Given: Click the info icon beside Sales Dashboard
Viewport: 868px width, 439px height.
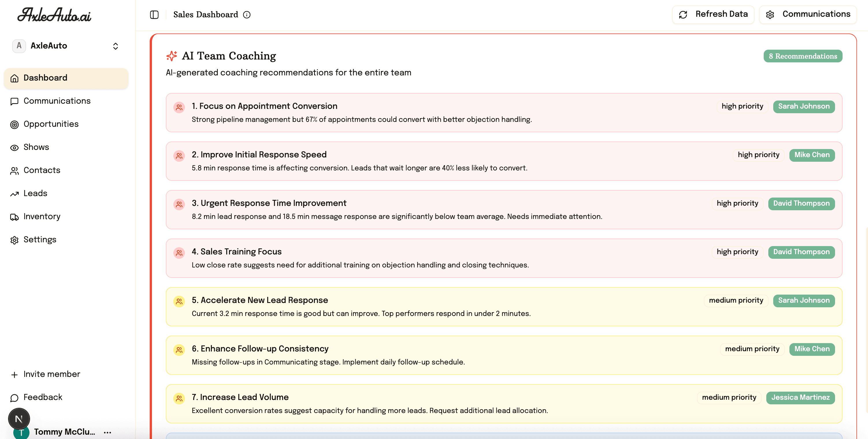Looking at the screenshot, I should pyautogui.click(x=247, y=14).
